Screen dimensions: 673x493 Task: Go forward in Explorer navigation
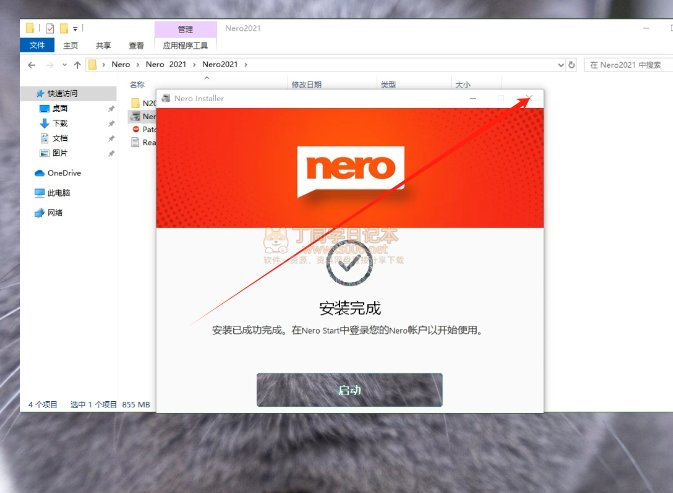[50, 65]
